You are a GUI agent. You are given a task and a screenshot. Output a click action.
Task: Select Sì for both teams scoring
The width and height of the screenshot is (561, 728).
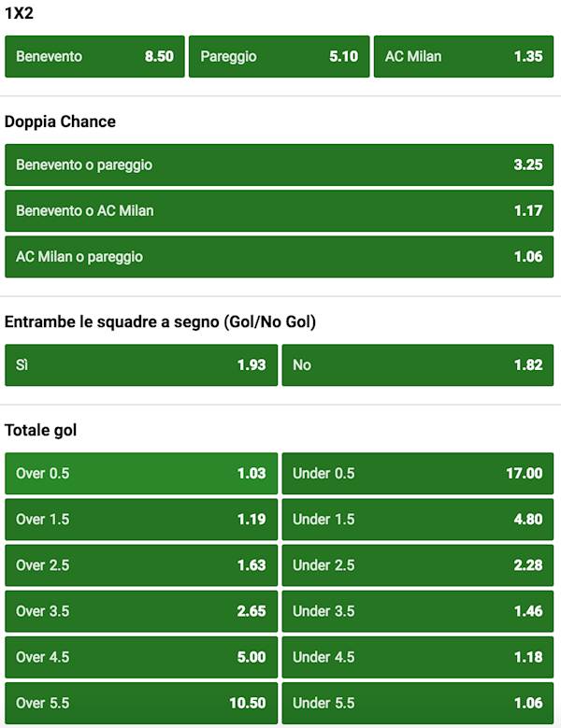point(141,364)
